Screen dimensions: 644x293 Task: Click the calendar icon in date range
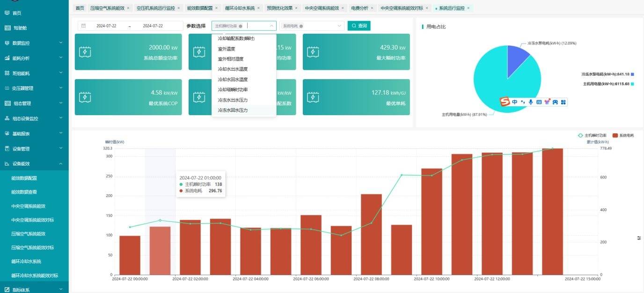[83, 26]
